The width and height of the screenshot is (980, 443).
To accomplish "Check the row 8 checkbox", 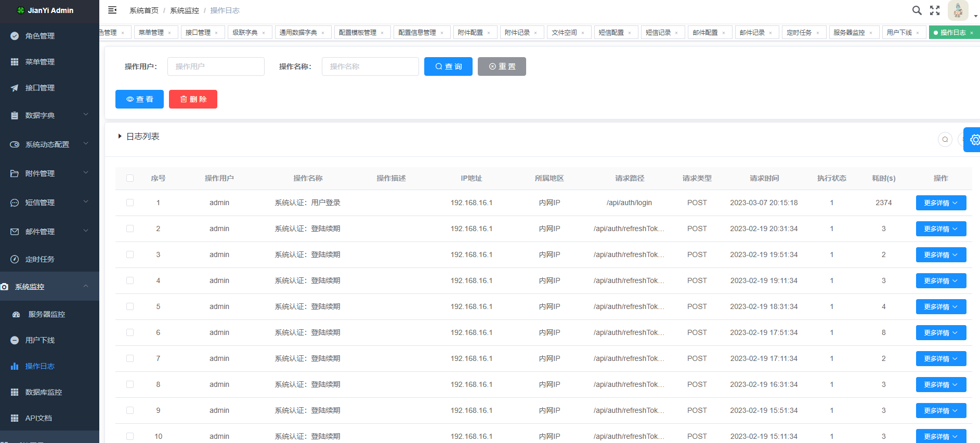I will click(130, 384).
